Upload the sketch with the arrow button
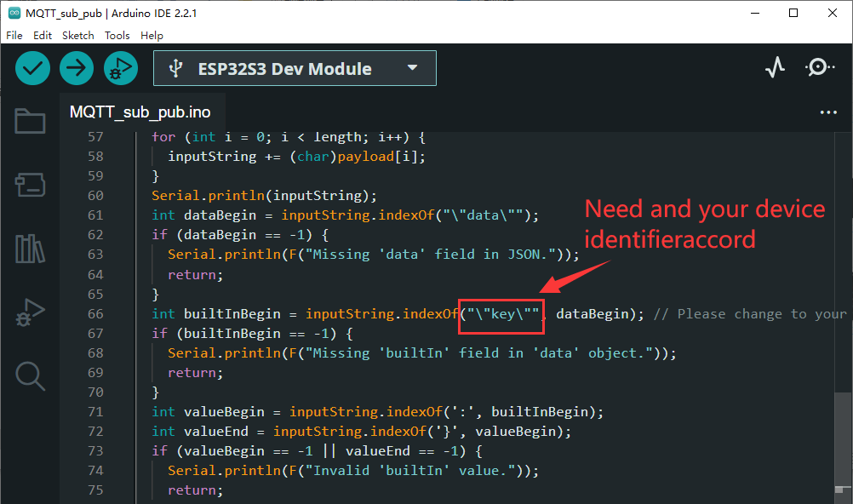 coord(77,68)
